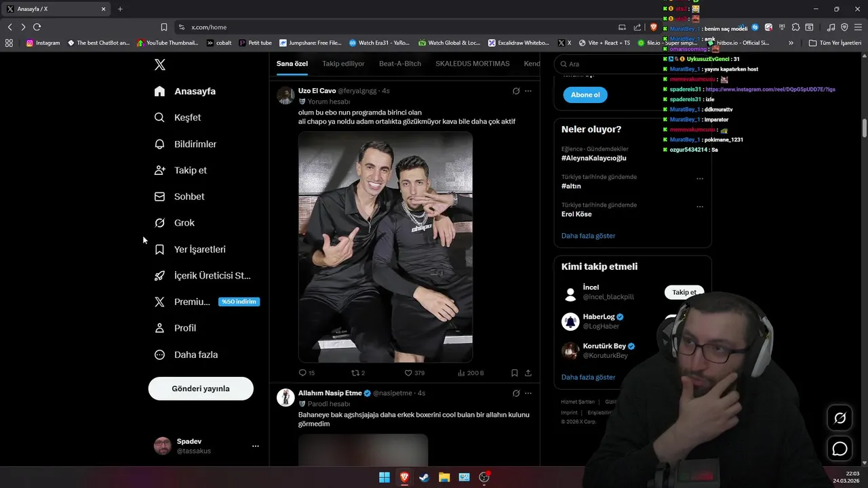Open Spadev account menu dots
This screenshot has height=488, width=868.
[256, 446]
